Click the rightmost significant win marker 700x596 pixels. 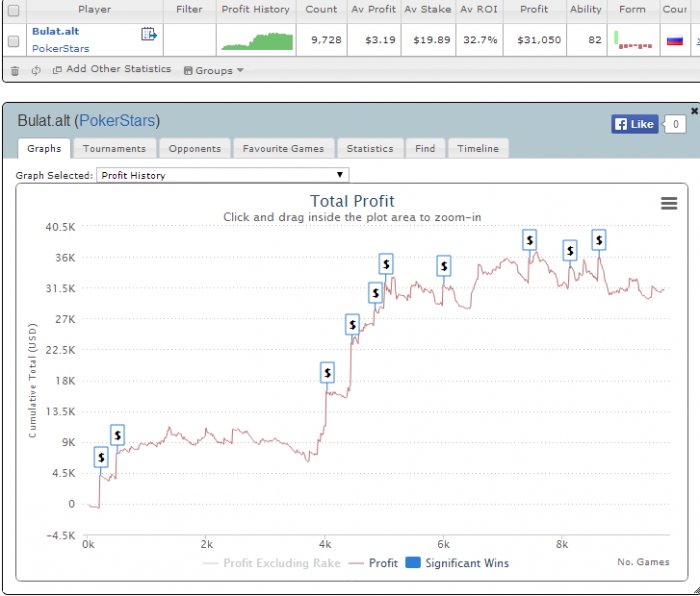coord(599,240)
